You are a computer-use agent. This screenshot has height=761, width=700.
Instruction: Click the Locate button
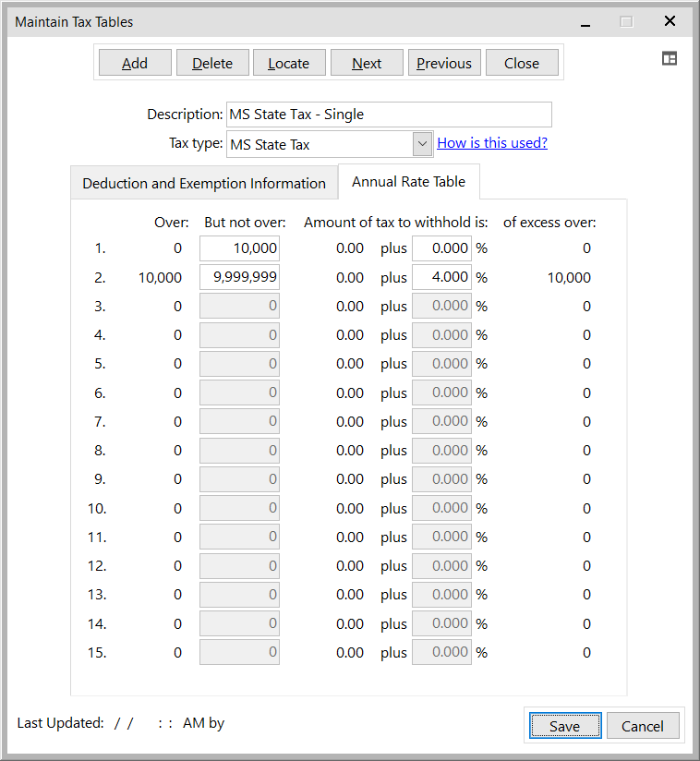point(288,63)
